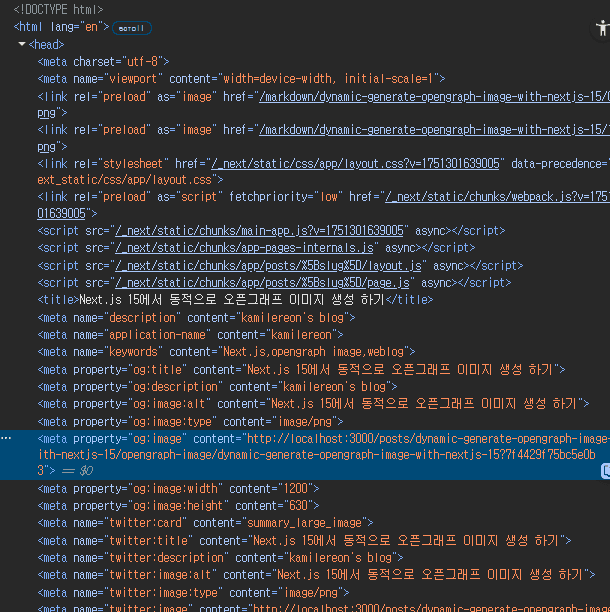Select meta name="keywords" row
Screen dimensions: 610x612
click(226, 352)
